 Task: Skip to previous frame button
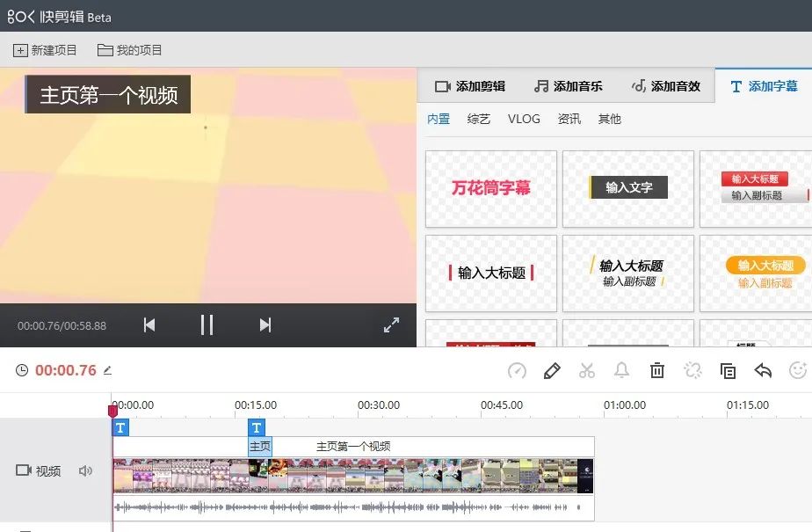149,325
